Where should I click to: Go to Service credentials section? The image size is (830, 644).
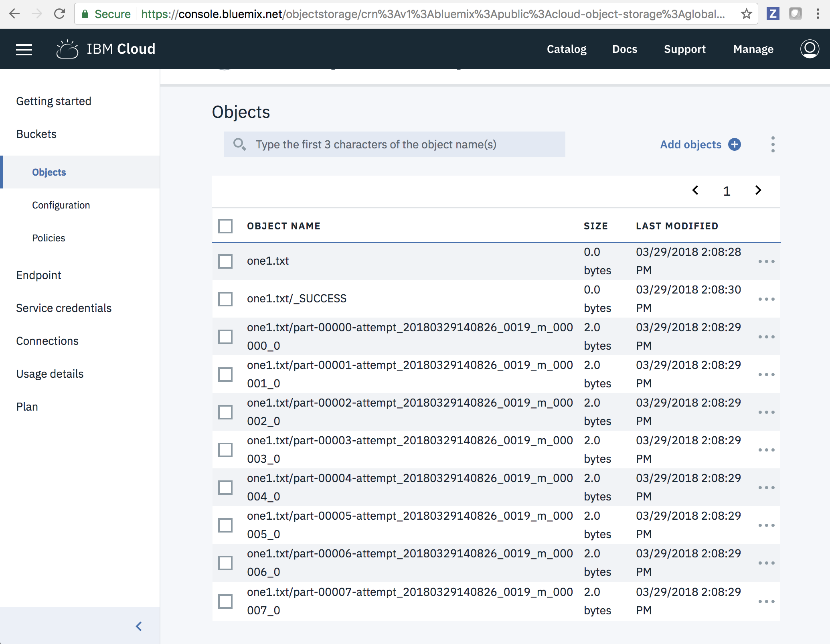[x=64, y=308]
